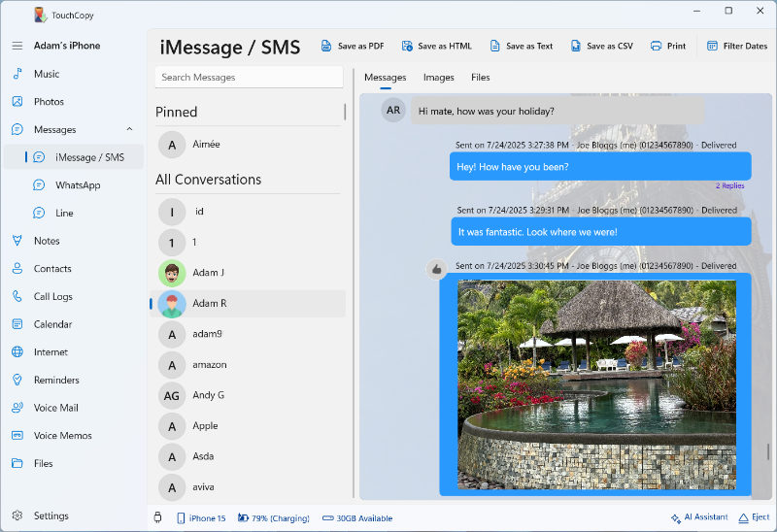The width and height of the screenshot is (777, 532).
Task: Click the Save as CSV icon
Action: pos(575,46)
